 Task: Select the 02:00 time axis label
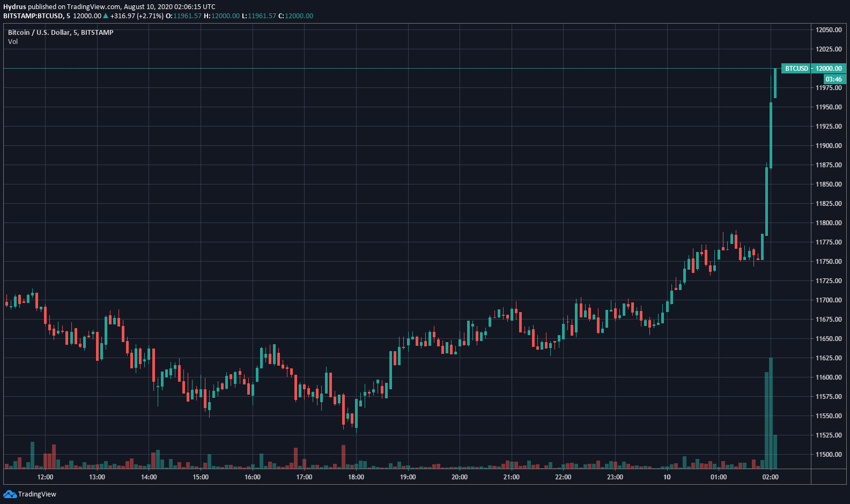(x=770, y=477)
